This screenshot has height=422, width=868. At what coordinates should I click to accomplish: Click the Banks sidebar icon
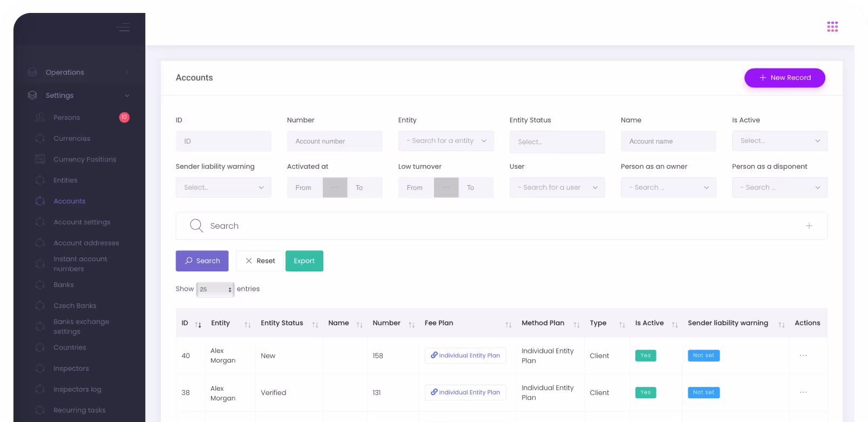[40, 285]
